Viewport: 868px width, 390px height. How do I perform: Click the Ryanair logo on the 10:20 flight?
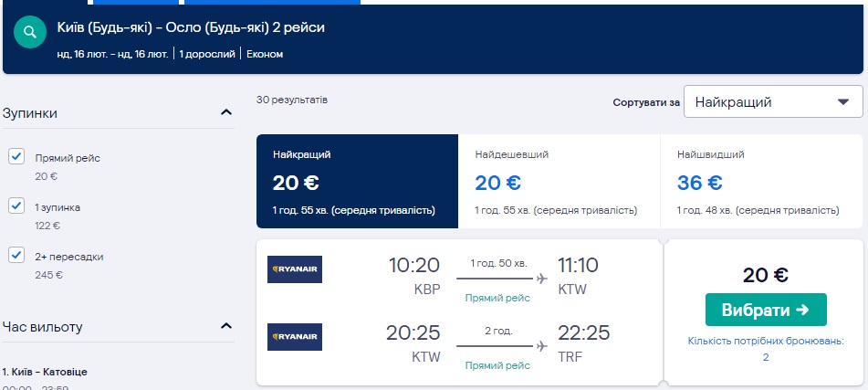point(295,269)
